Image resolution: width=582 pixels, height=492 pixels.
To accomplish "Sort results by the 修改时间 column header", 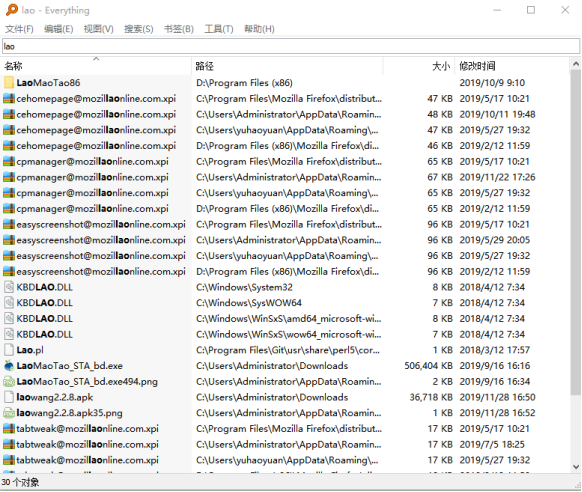I will tap(512, 66).
